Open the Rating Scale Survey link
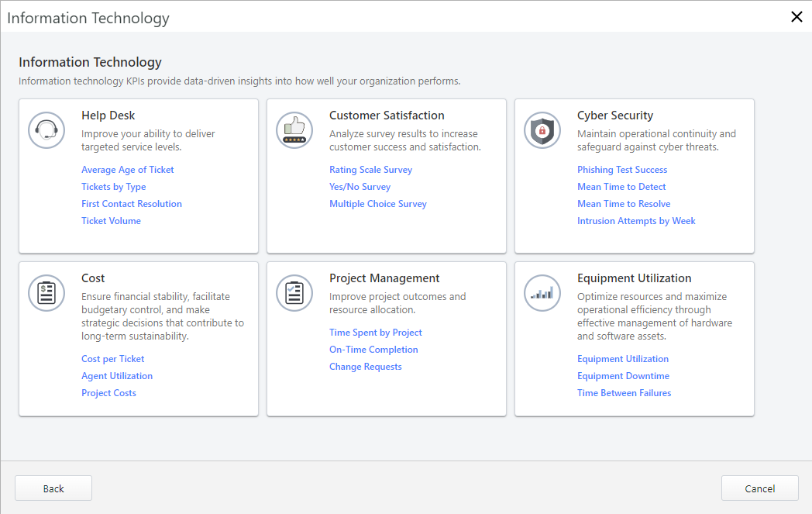Image resolution: width=812 pixels, height=514 pixels. click(x=370, y=170)
